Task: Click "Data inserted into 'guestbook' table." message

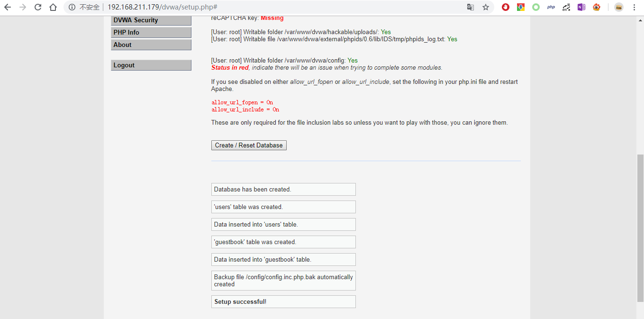Action: point(283,259)
